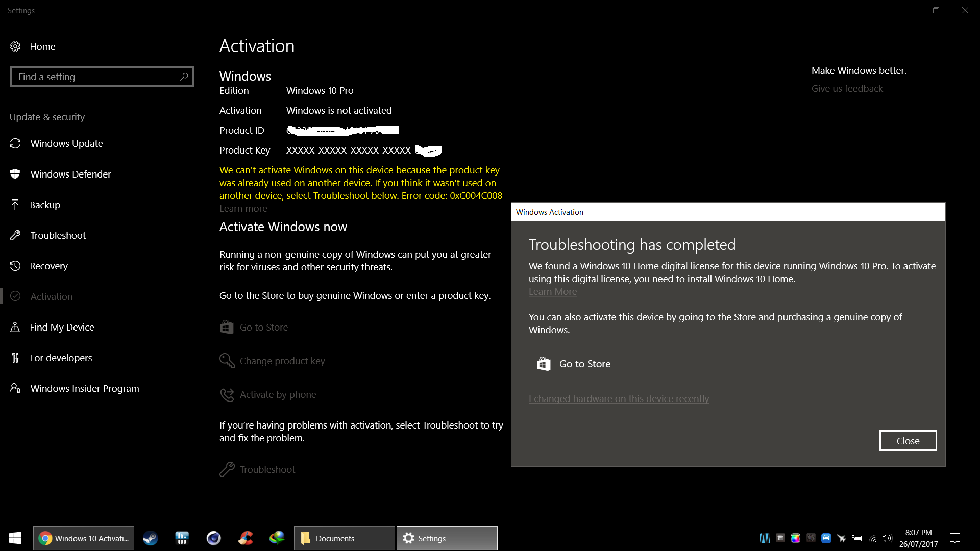Click the blue bars app icon in taskbar
This screenshot has height=551, width=980.
(x=182, y=538)
